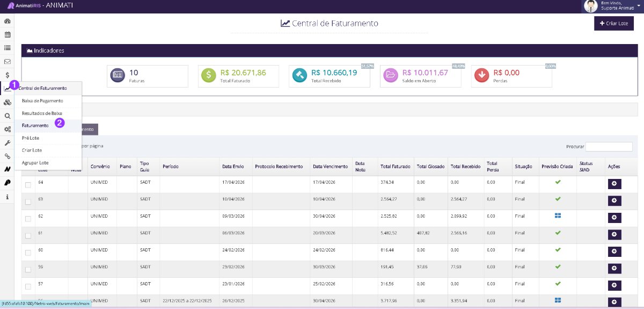This screenshot has height=309, width=644.
Task: Expand the Suporte Animati user dropdown
Action: tap(612, 6)
